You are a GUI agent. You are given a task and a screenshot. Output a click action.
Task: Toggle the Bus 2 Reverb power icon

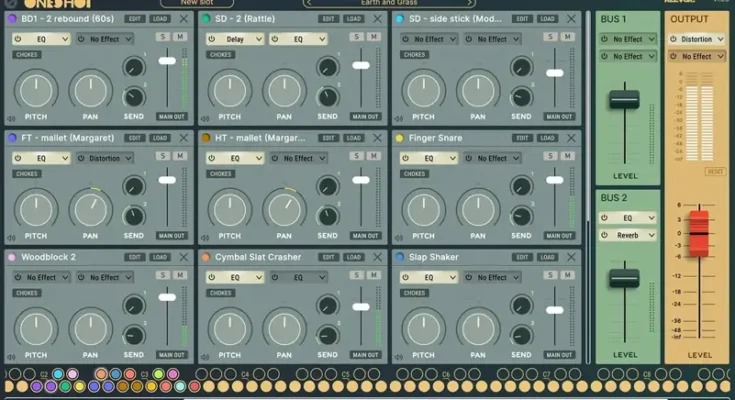click(x=604, y=235)
